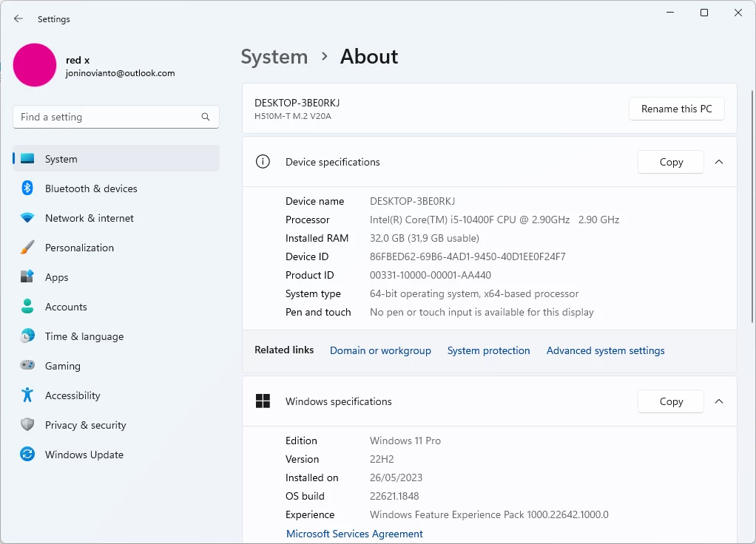756x544 pixels.
Task: Click the Device ID value 86FBED62-69B6-4AD1-9450-40D1EE0F24F7
Action: click(x=468, y=256)
